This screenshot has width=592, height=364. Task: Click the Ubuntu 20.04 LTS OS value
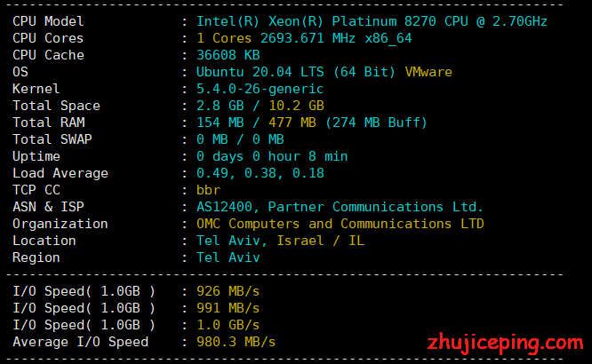pyautogui.click(x=298, y=72)
